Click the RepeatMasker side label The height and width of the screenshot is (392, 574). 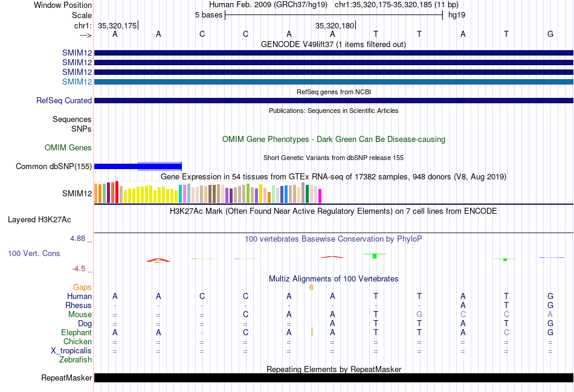point(66,378)
